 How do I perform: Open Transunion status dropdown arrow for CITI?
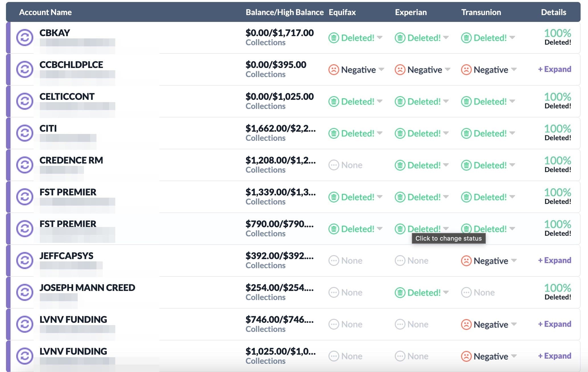(512, 133)
